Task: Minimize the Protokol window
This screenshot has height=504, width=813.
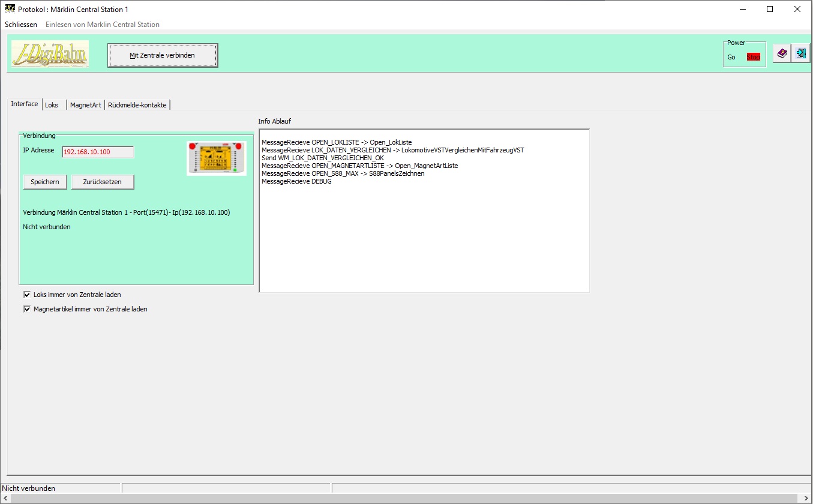Action: [x=742, y=9]
